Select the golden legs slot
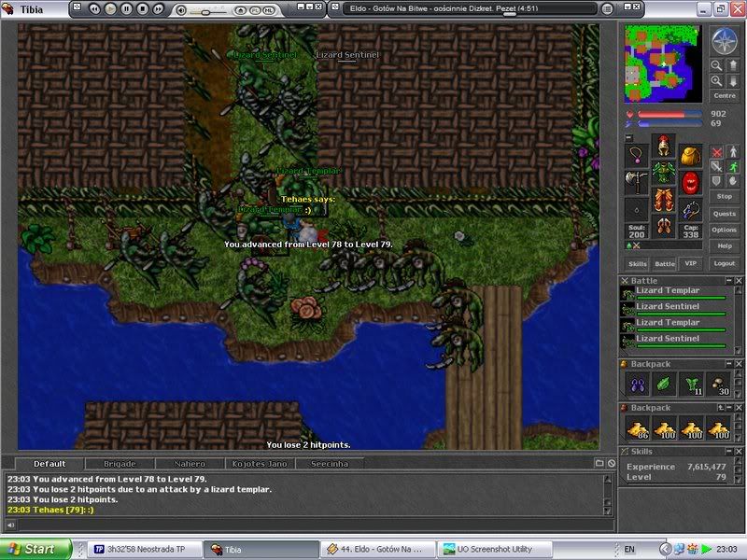747x560 pixels. [x=663, y=200]
